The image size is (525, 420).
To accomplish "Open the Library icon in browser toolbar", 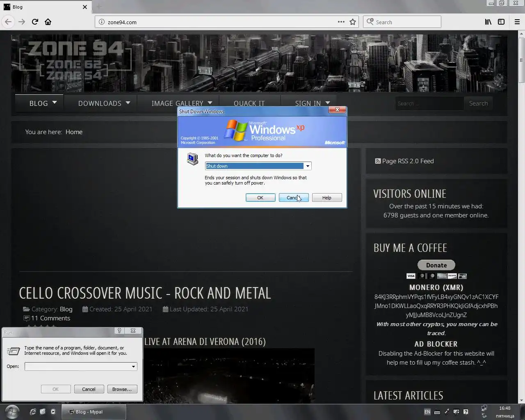I will click(x=488, y=22).
